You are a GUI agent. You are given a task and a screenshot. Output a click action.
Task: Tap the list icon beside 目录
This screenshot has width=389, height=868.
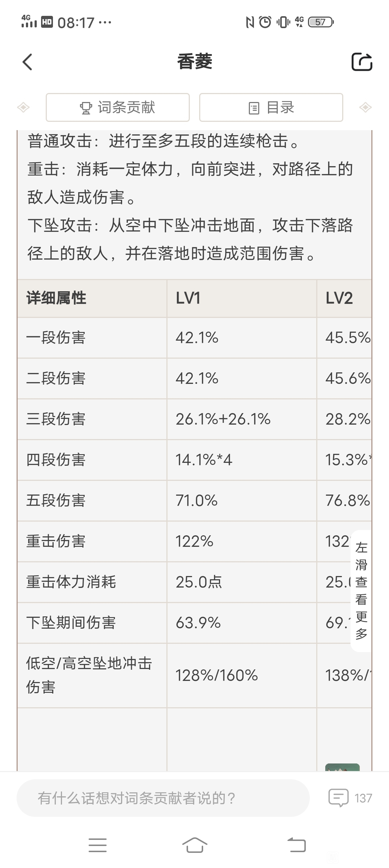pos(254,108)
